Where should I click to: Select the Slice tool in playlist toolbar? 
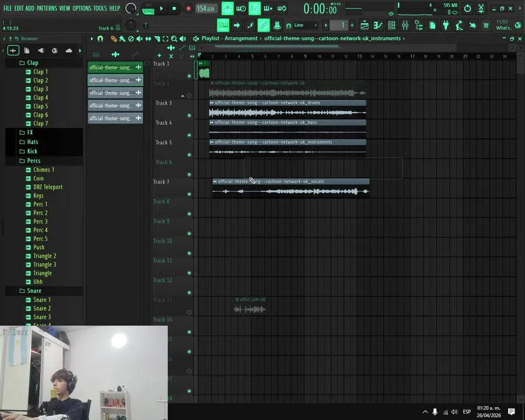pos(157,39)
